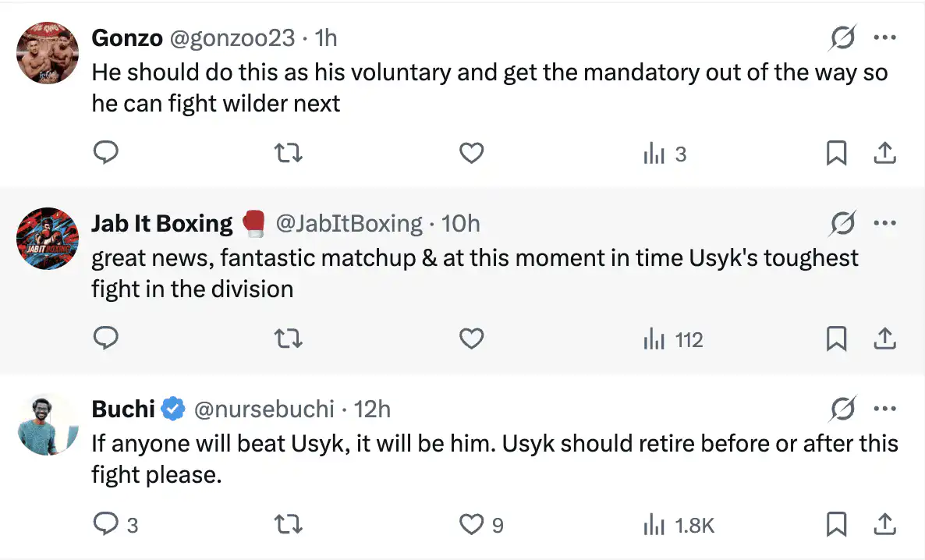The height and width of the screenshot is (560, 925).
Task: Open the 12h timestamp on Buchi's tweet
Action: (x=372, y=409)
